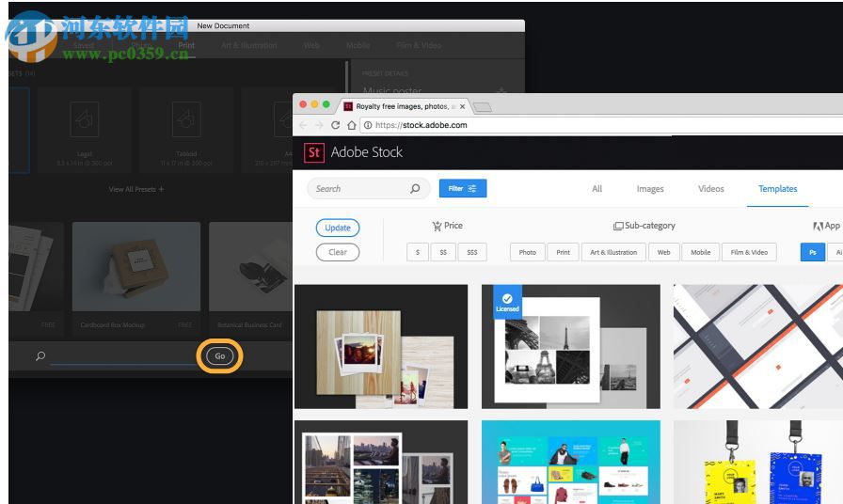Open the Cardboard Box Mockup template
Image resolution: width=843 pixels, height=504 pixels.
pos(136,277)
